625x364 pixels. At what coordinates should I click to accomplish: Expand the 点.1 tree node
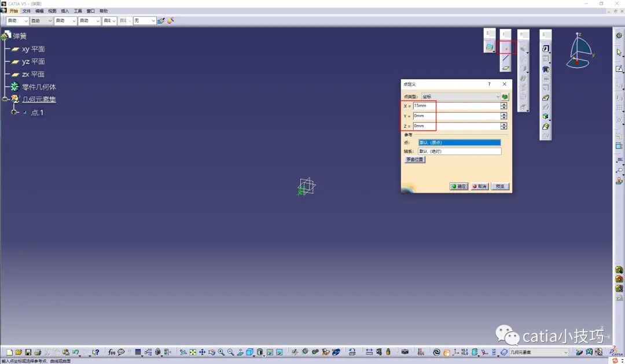14,112
